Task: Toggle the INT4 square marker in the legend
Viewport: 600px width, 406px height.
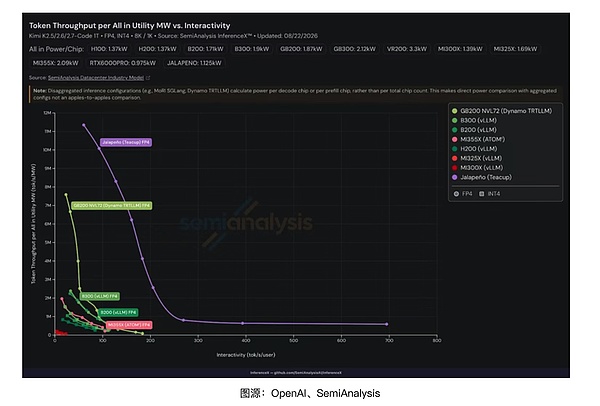Action: click(x=481, y=194)
